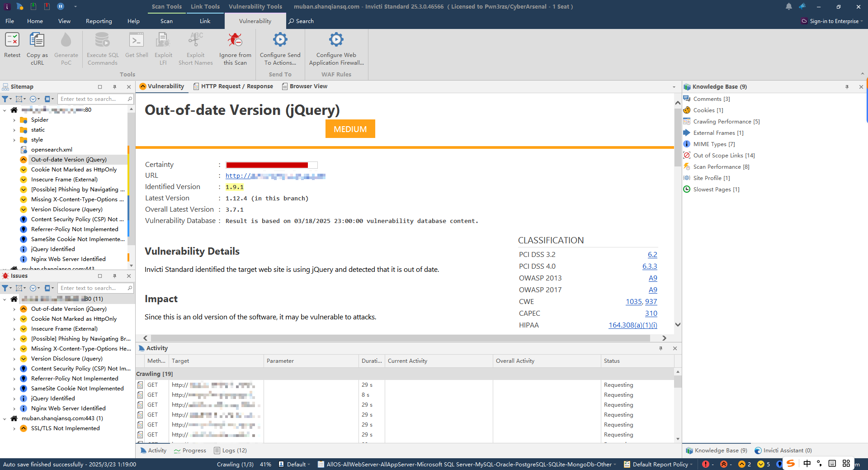Click Sogou input method icon
Screen dimensions: 868x470
791,464
